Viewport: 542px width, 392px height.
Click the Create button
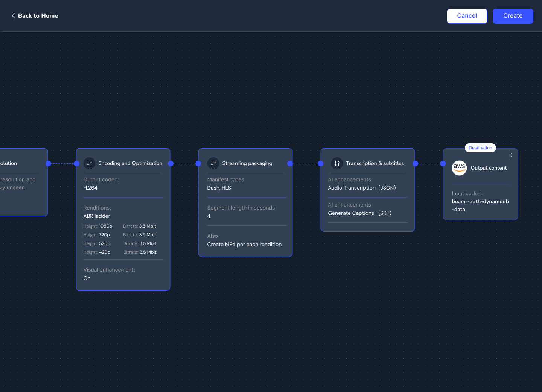513,16
